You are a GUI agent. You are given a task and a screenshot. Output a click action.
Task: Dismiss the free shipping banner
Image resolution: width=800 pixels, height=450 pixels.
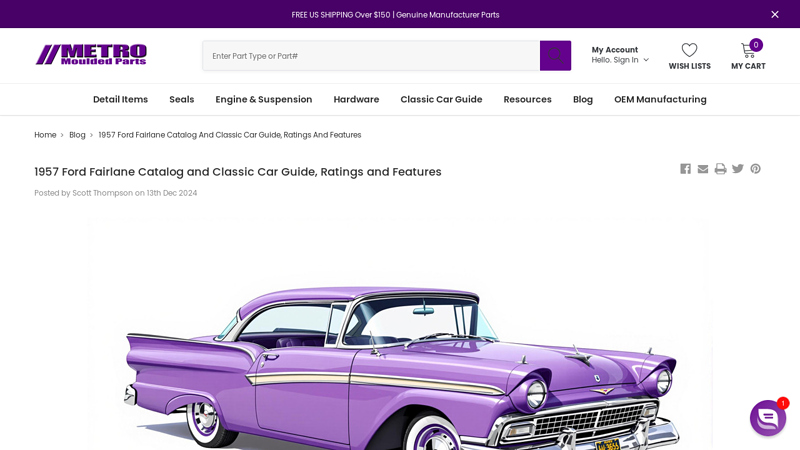point(774,14)
